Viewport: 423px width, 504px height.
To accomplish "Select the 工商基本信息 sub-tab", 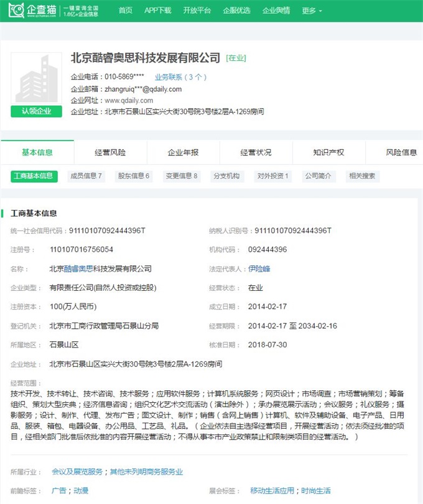I will 34,176.
